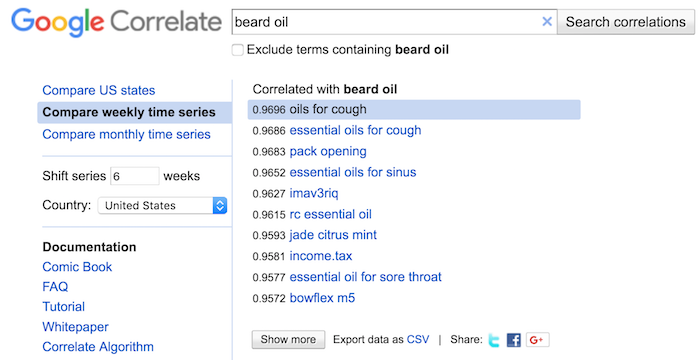Viewport: 700px width, 360px height.
Task: Enable Exclude terms containing beard oil checkbox
Action: (x=238, y=50)
